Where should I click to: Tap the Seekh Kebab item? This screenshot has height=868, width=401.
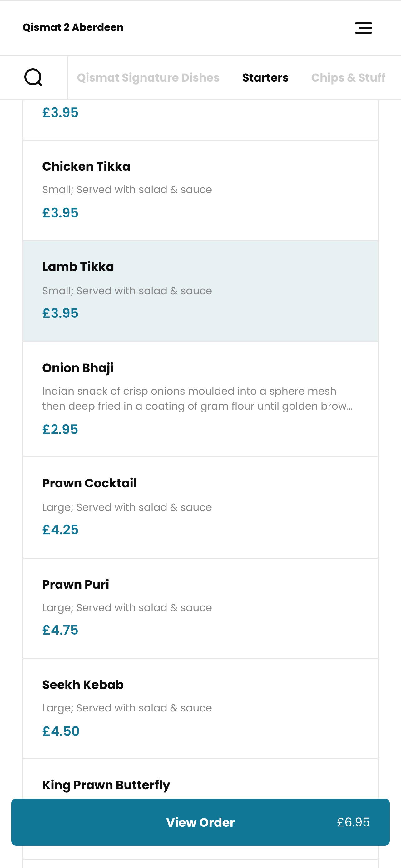(200, 709)
